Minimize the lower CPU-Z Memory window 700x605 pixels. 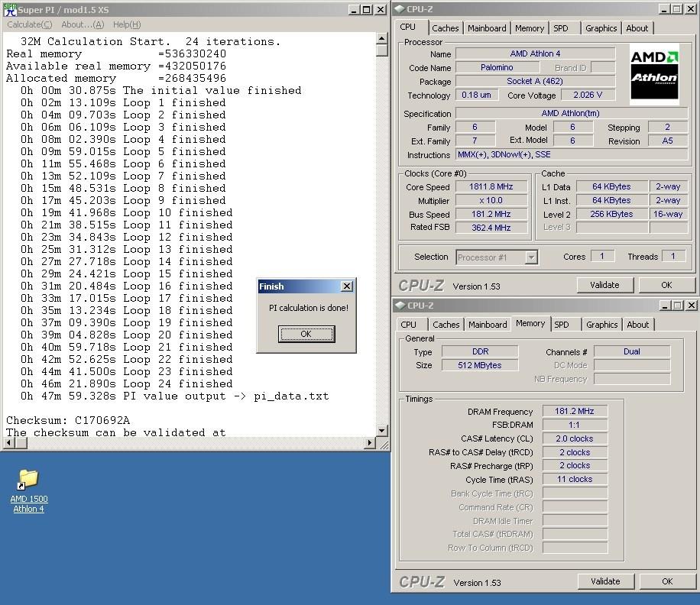(x=665, y=306)
